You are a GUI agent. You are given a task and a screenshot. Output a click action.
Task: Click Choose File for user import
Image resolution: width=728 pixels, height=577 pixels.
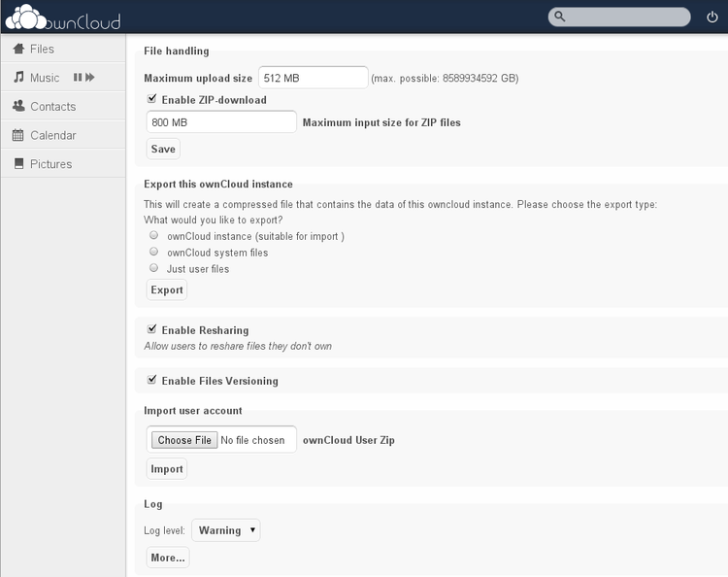click(184, 440)
